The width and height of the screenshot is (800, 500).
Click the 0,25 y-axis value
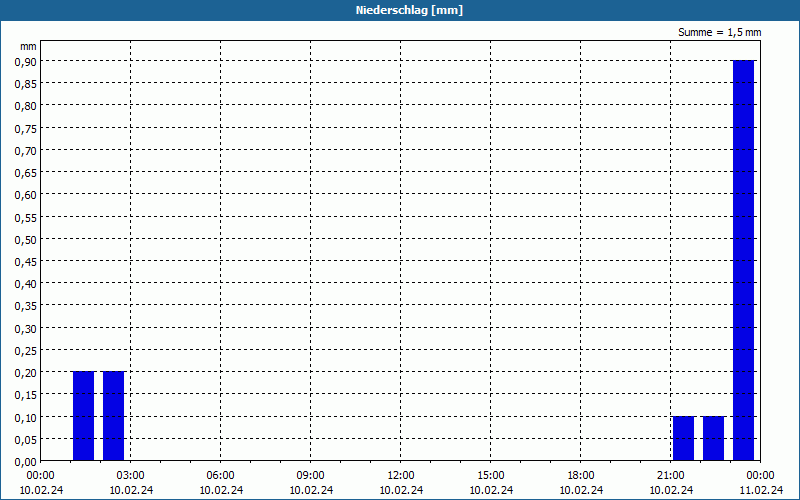pyautogui.click(x=26, y=351)
